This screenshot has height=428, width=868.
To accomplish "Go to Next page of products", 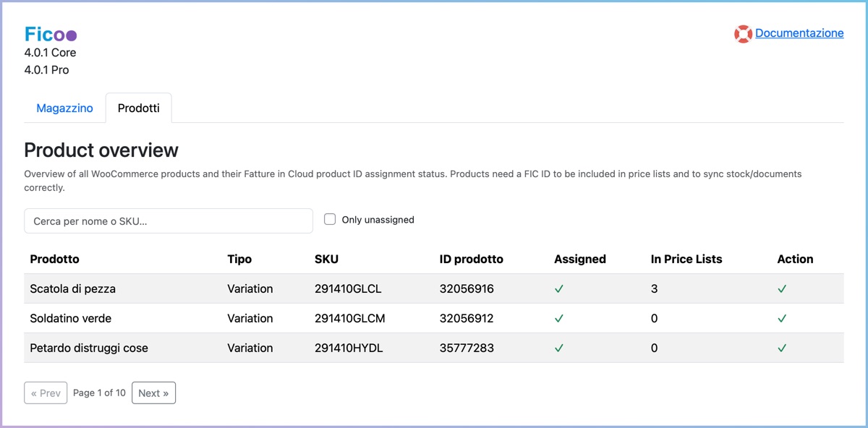I will [153, 393].
